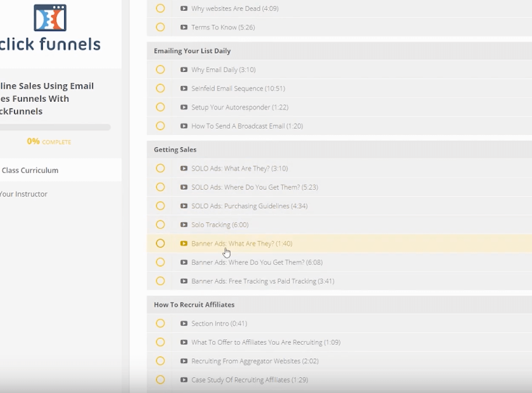532x393 pixels.
Task: Open lesson What To Offer to Affiliates You Are Recruiting
Action: pyautogui.click(x=266, y=342)
